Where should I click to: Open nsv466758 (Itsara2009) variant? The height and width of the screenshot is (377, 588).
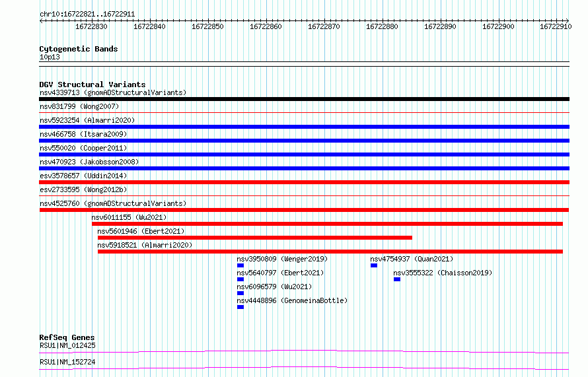(x=83, y=134)
